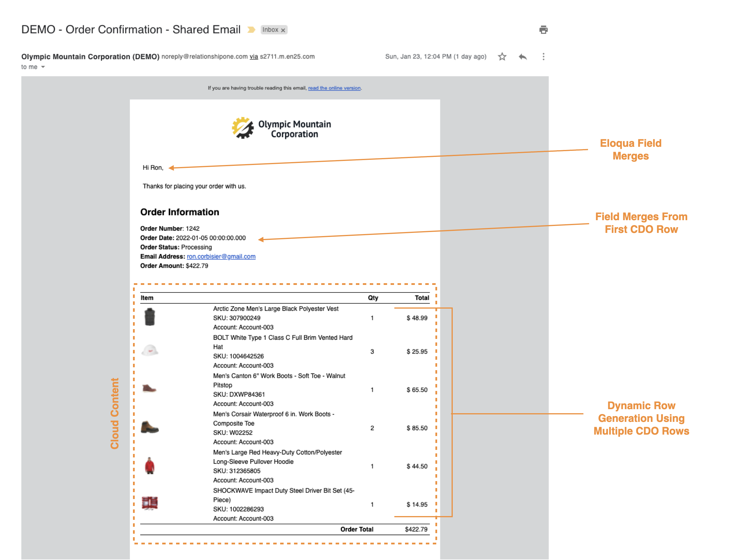Viewport: 743px width, 560px height.
Task: Click the Corsair waterproof work boot image
Action: (149, 427)
